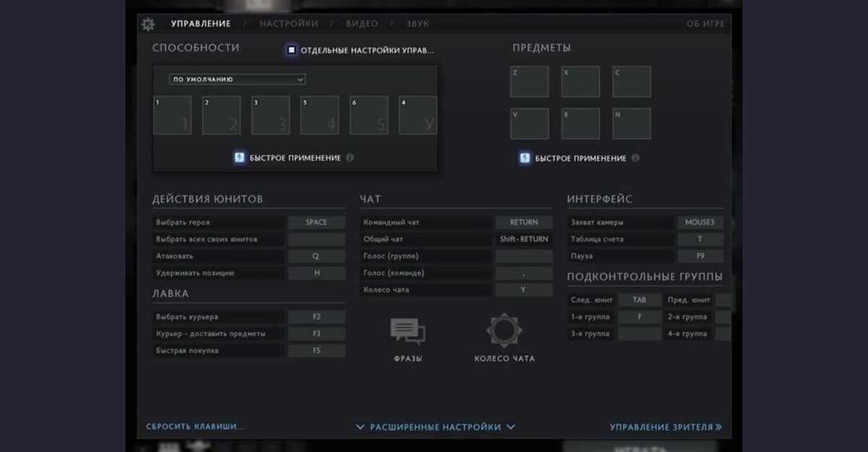The width and height of the screenshot is (868, 452).
Task: Open the ПО УМОЛЧАНИЮ dropdown
Action: coord(237,80)
